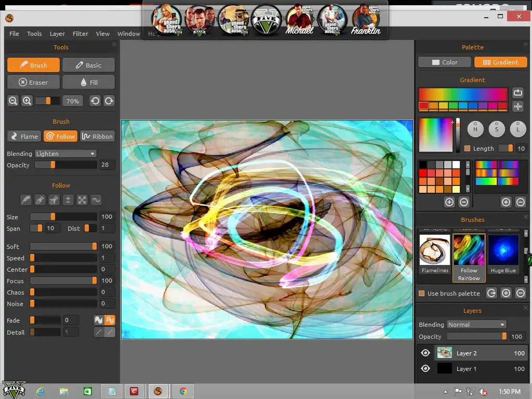Remove a gradient preset with minus icon
This screenshot has width=532, height=399.
[x=520, y=202]
